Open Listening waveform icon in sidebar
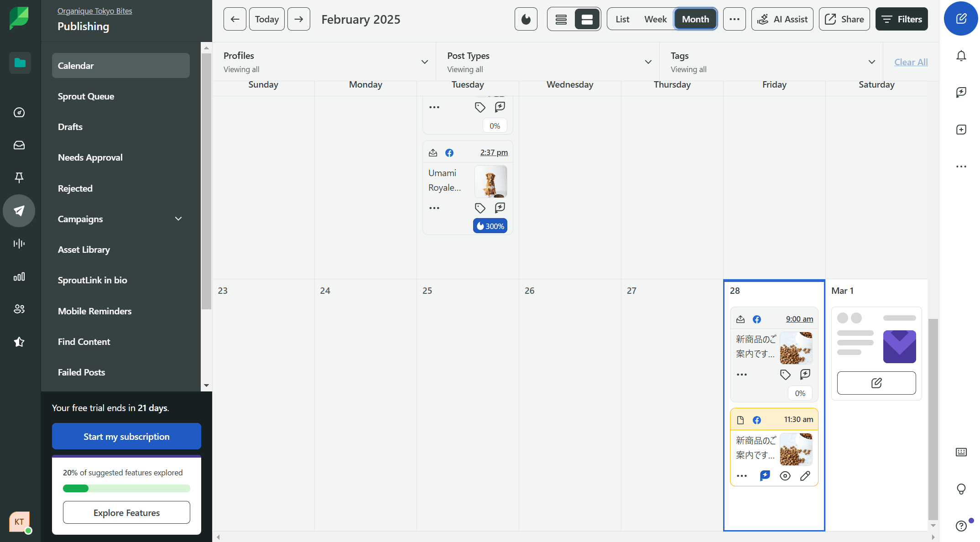This screenshot has height=542, width=980. [x=19, y=244]
